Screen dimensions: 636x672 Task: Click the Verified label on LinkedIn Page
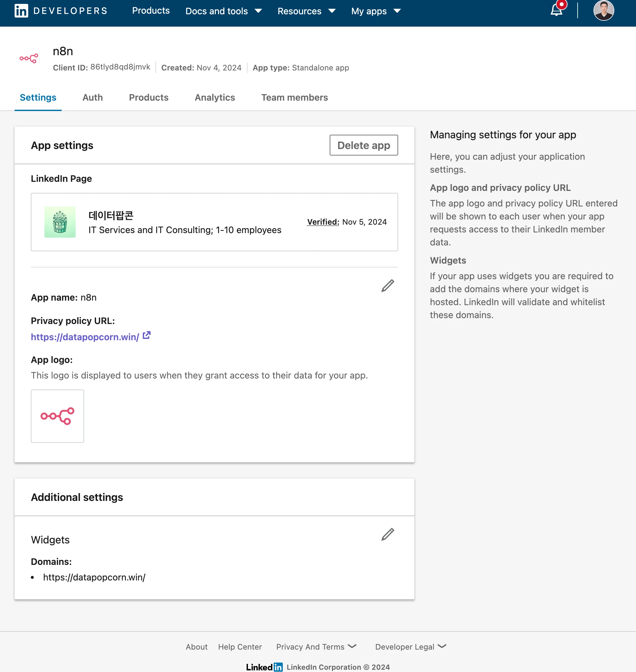coord(323,222)
